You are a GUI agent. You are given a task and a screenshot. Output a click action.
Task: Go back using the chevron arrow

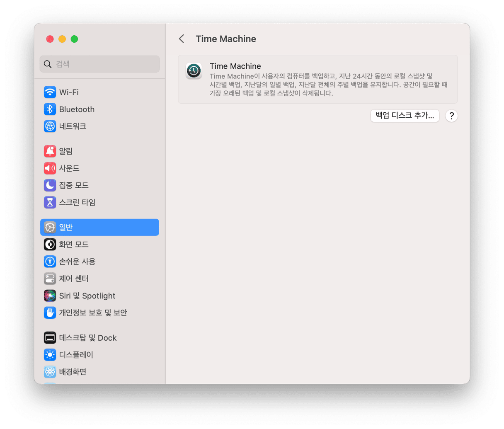pos(182,39)
